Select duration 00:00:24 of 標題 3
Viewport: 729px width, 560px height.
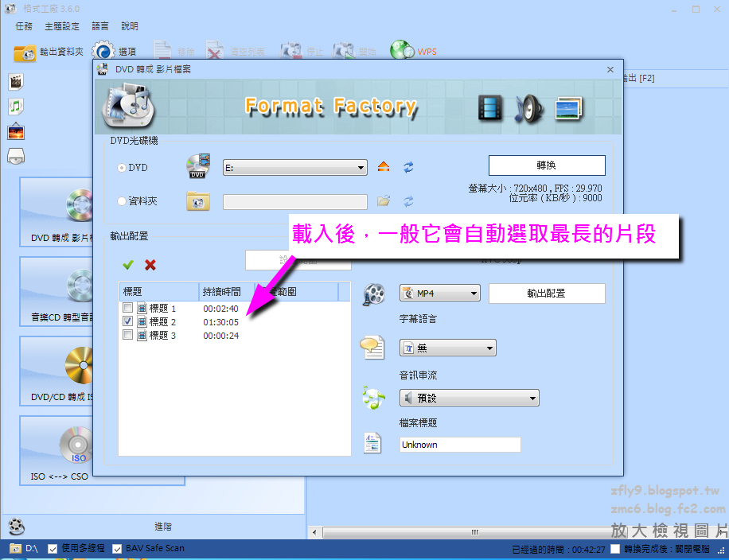220,336
